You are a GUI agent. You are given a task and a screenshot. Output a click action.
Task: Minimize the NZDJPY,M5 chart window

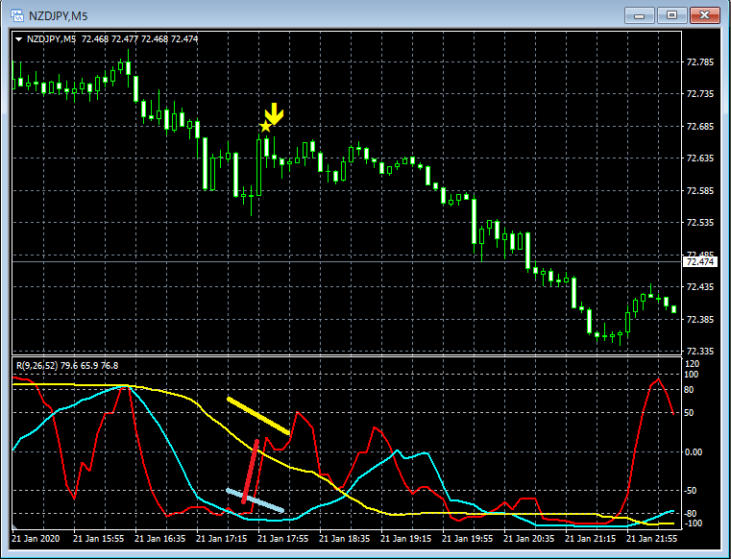[x=639, y=15]
